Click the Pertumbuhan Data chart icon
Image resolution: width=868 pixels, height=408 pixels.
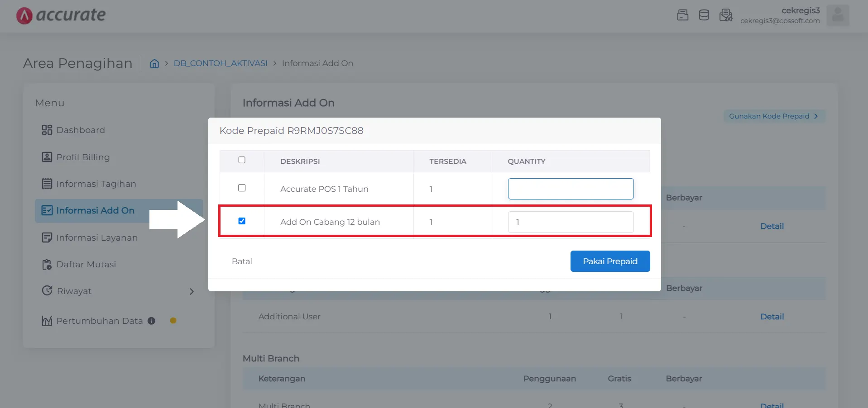[47, 321]
